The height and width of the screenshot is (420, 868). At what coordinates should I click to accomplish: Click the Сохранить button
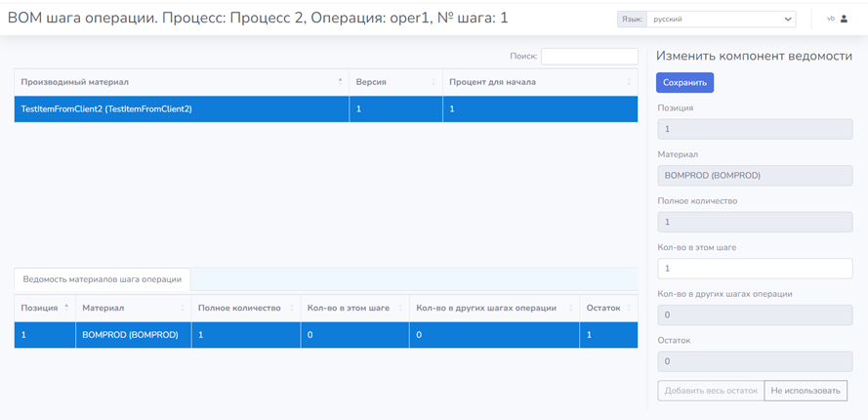684,83
